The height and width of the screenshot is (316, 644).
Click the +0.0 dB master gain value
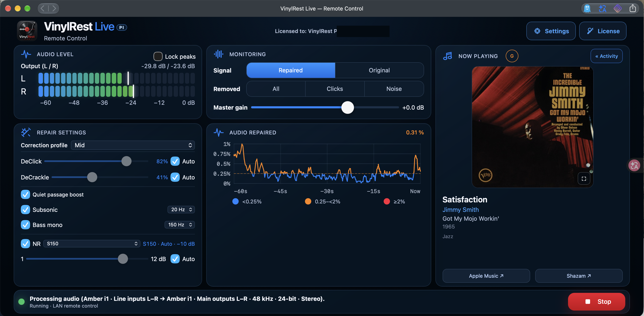pyautogui.click(x=413, y=108)
